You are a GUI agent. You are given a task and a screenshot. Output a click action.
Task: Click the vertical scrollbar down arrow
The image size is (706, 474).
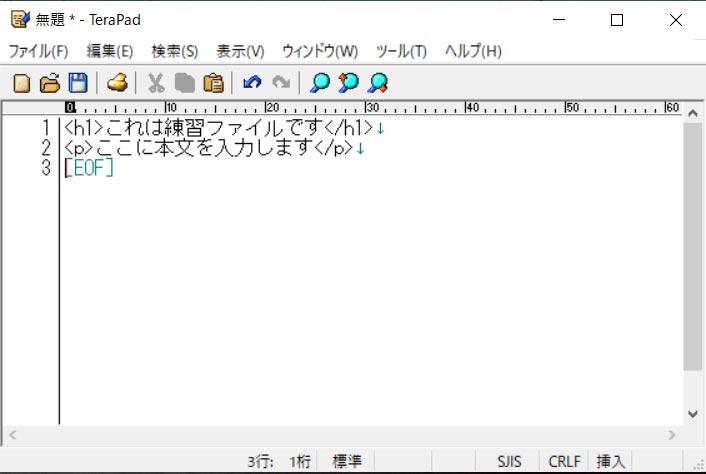[693, 414]
